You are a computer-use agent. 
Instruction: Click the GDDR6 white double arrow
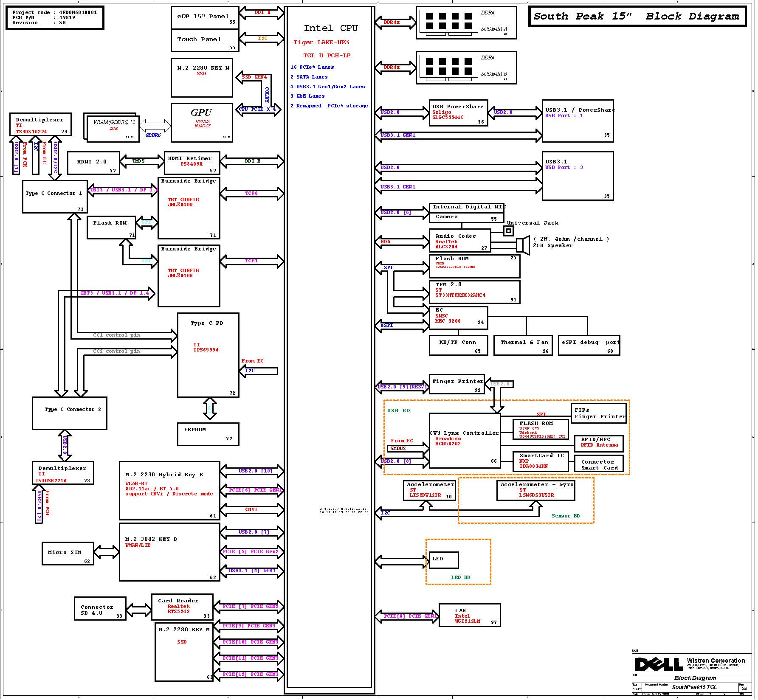[155, 126]
